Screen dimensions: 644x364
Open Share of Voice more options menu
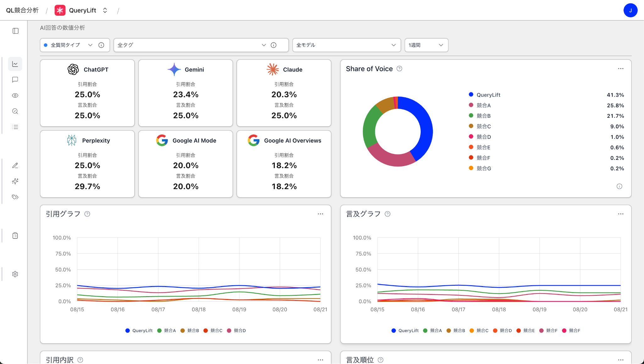coord(621,69)
